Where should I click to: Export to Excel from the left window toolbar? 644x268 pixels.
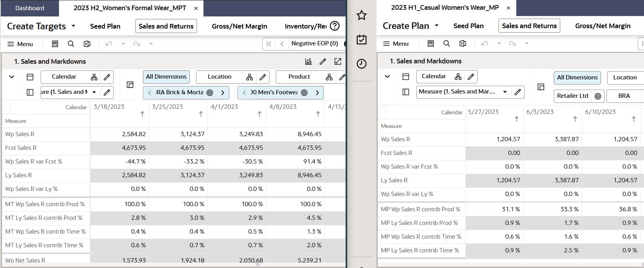(x=87, y=44)
